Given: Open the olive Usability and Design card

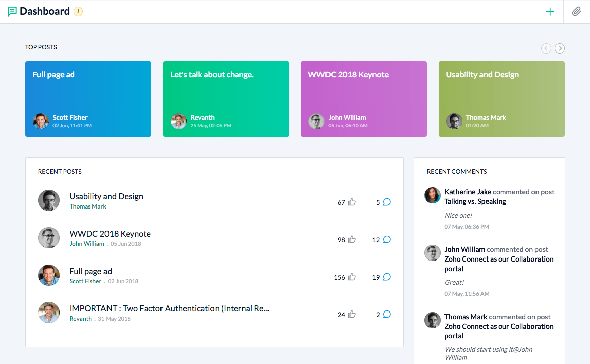Looking at the screenshot, I should [501, 99].
